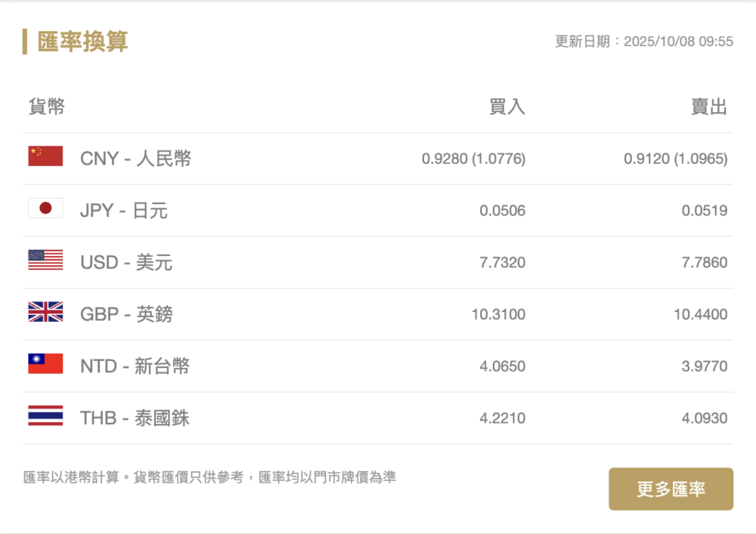Screen dimensions: 756x534
Task: Click the USD buy rate 7.7320
Action: click(x=502, y=263)
